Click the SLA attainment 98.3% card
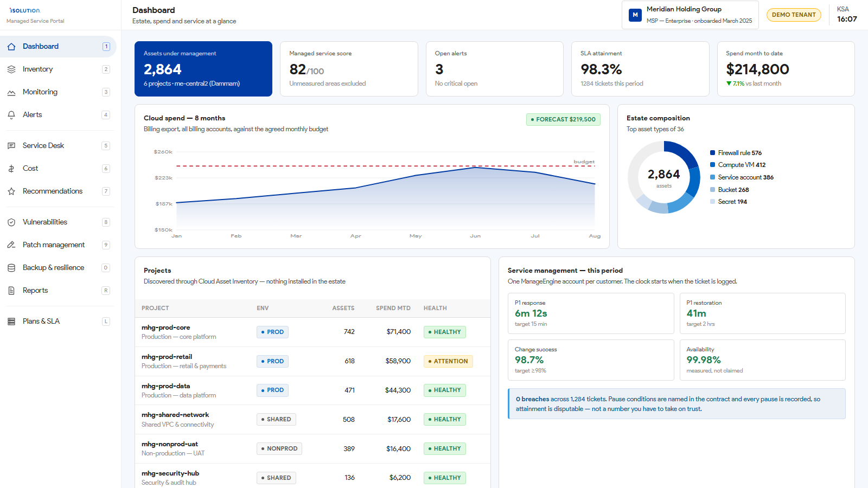 tap(640, 69)
